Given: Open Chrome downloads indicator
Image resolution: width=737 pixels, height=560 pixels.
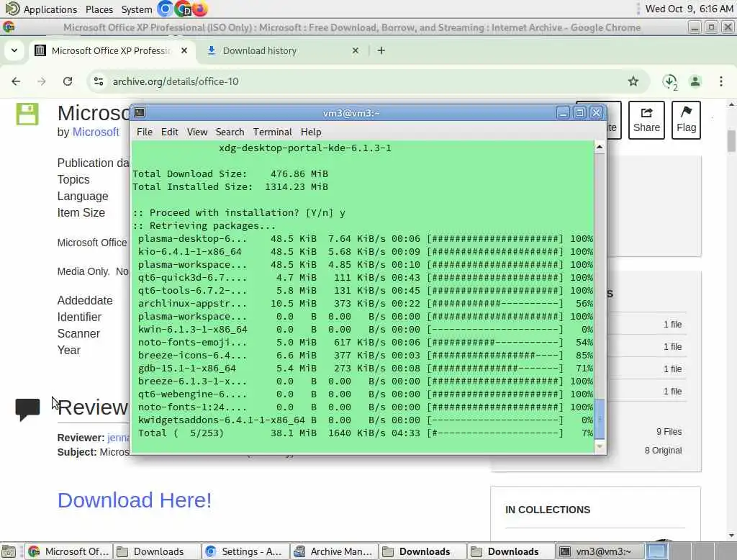Looking at the screenshot, I should point(670,82).
